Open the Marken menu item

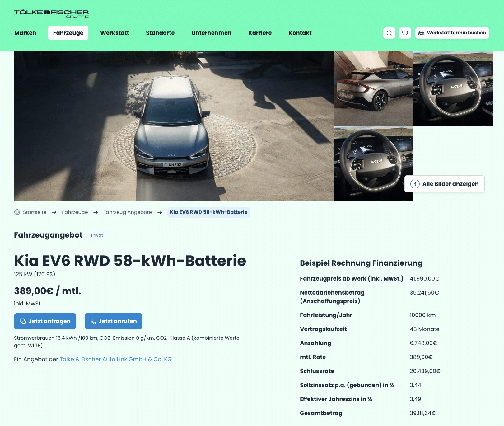point(25,33)
